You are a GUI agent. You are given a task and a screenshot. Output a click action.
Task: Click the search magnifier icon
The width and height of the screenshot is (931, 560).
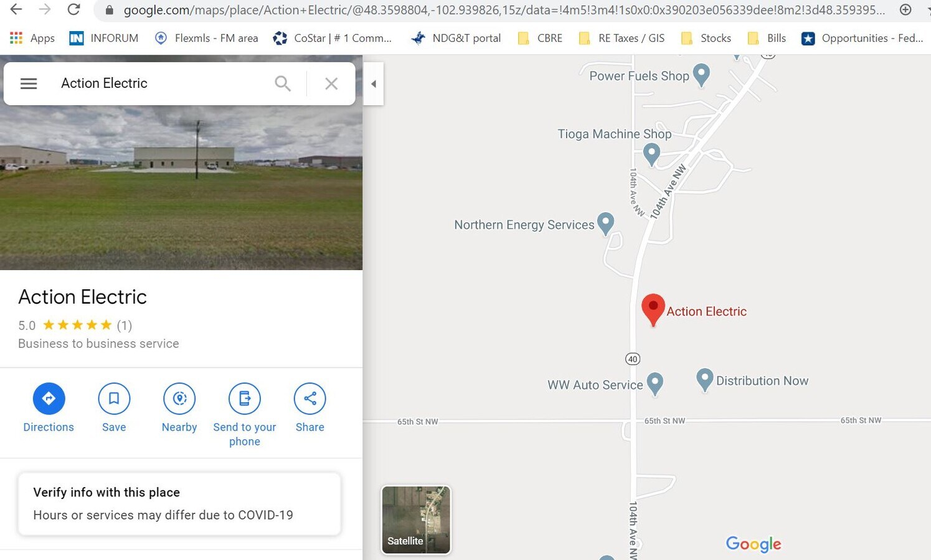coord(283,83)
